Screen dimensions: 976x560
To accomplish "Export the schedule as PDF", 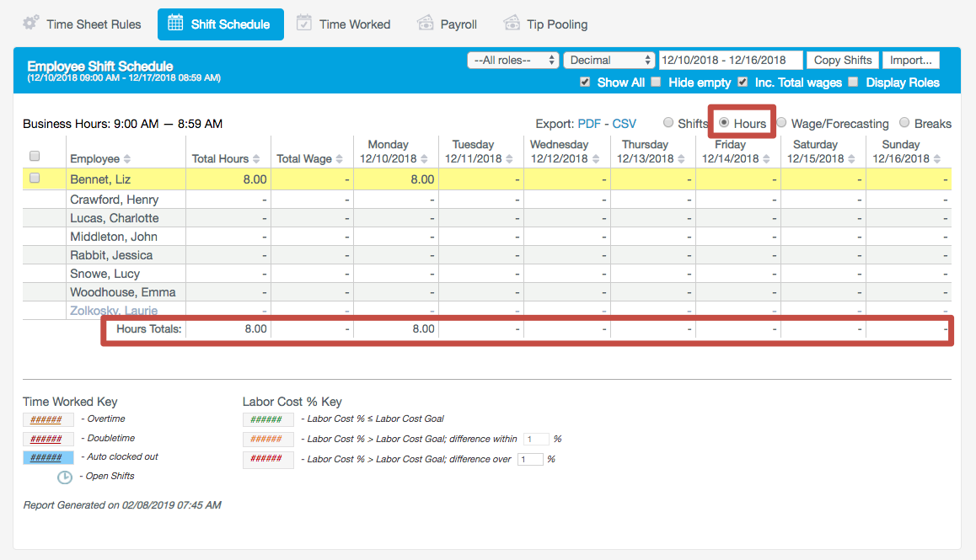I will [589, 124].
